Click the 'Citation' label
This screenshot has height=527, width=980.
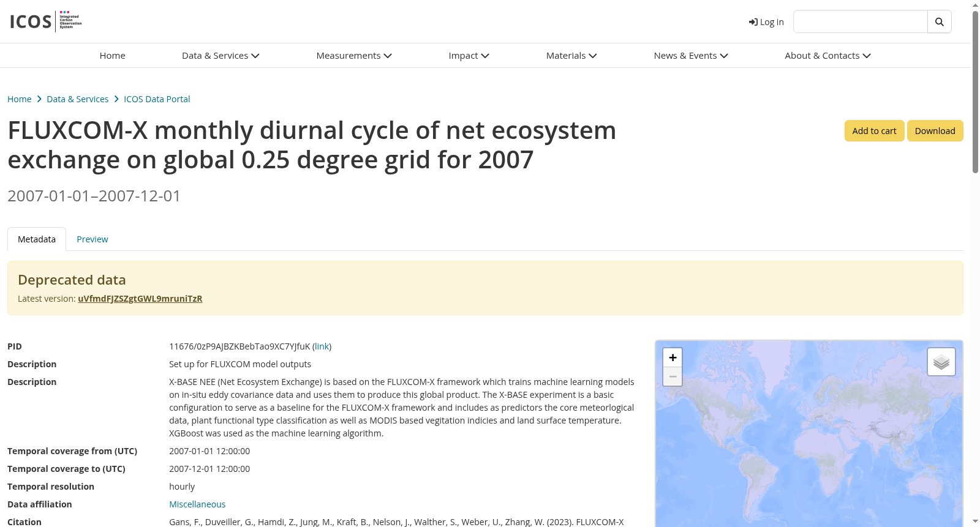tap(24, 522)
